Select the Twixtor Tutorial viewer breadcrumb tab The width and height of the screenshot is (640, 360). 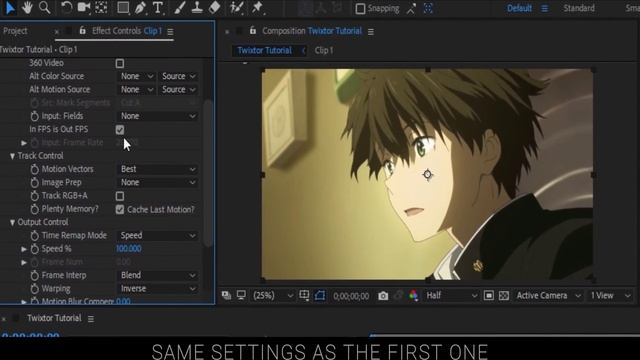click(264, 51)
